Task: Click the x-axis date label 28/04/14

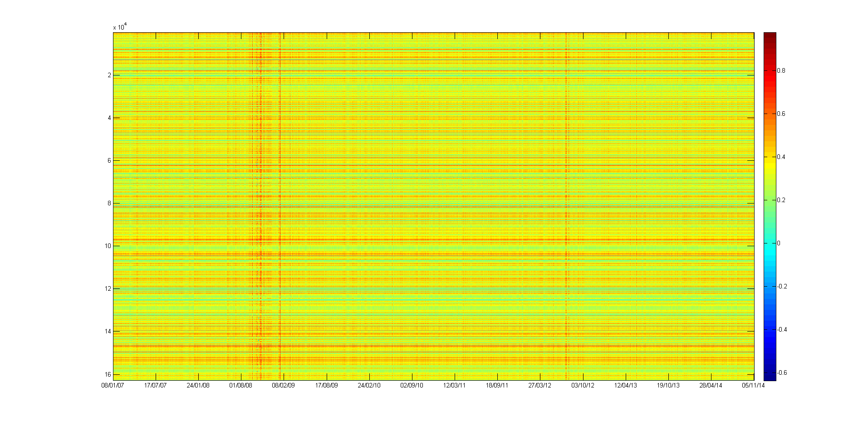Action: click(711, 385)
